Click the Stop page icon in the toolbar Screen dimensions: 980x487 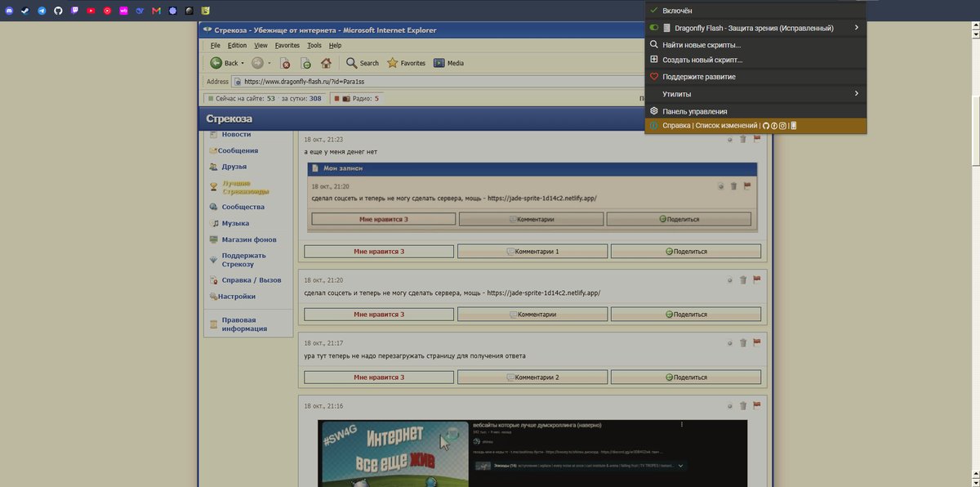pyautogui.click(x=286, y=63)
